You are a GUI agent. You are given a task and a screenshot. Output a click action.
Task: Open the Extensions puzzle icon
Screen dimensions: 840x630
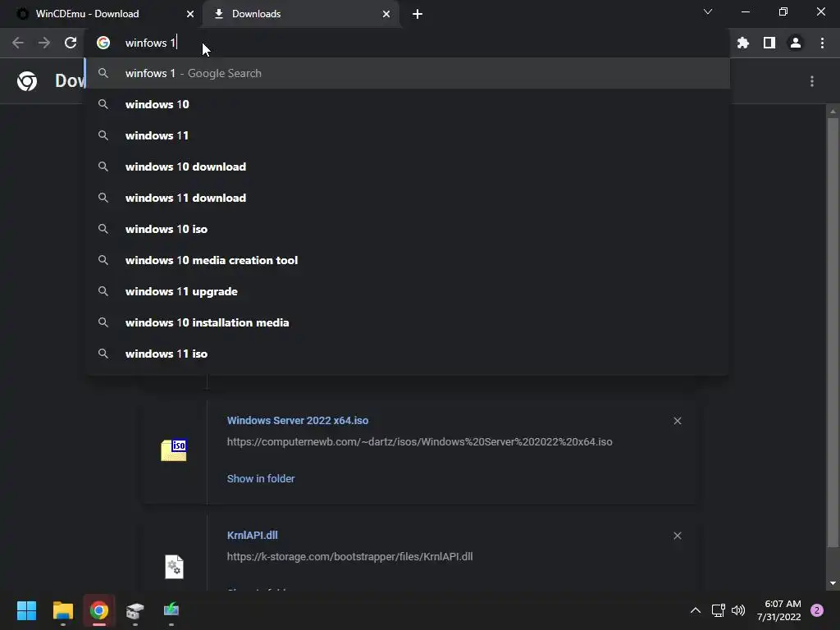pyautogui.click(x=743, y=43)
